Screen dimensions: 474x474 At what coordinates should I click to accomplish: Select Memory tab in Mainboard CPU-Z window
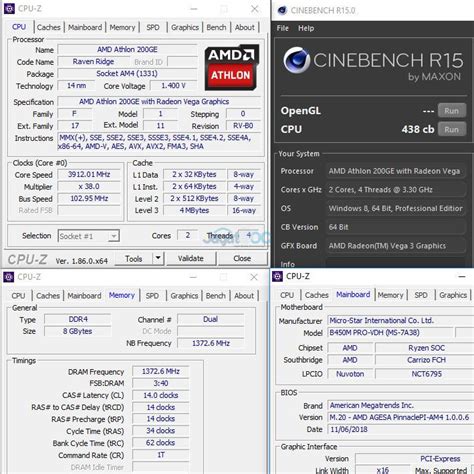coord(390,295)
